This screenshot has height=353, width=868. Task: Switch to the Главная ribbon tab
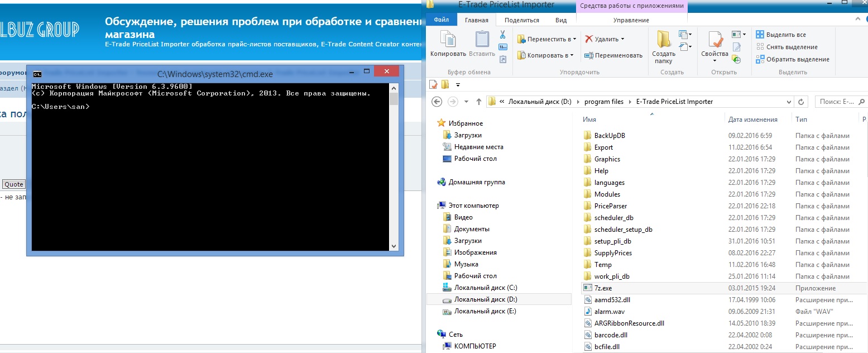[x=476, y=20]
